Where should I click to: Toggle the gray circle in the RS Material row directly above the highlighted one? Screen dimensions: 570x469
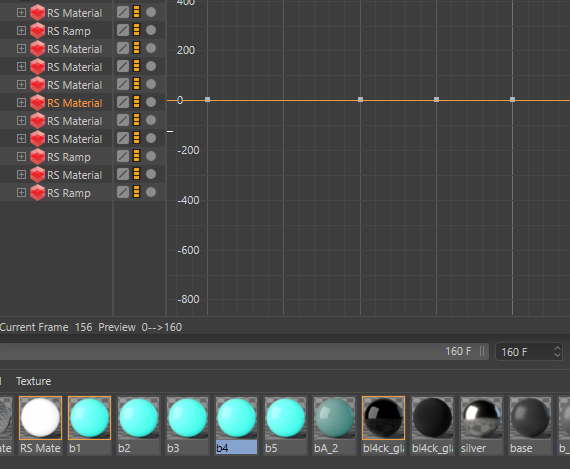pos(151,84)
